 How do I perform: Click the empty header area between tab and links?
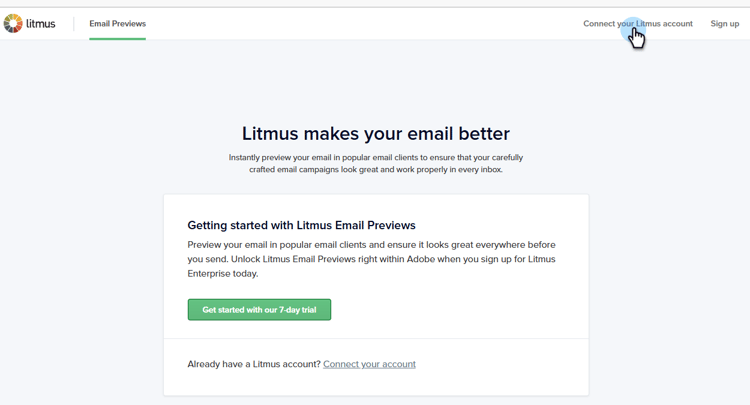click(x=364, y=23)
